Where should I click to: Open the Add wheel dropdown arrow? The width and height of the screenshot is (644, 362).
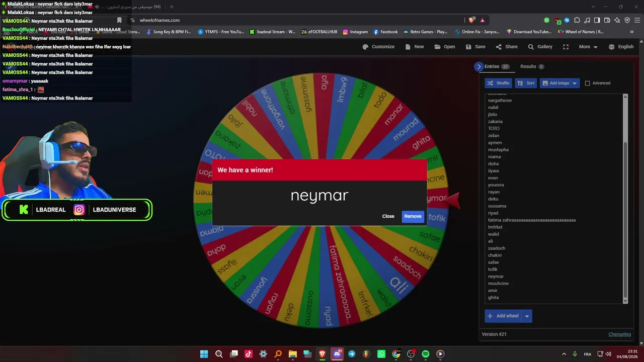pos(527,316)
